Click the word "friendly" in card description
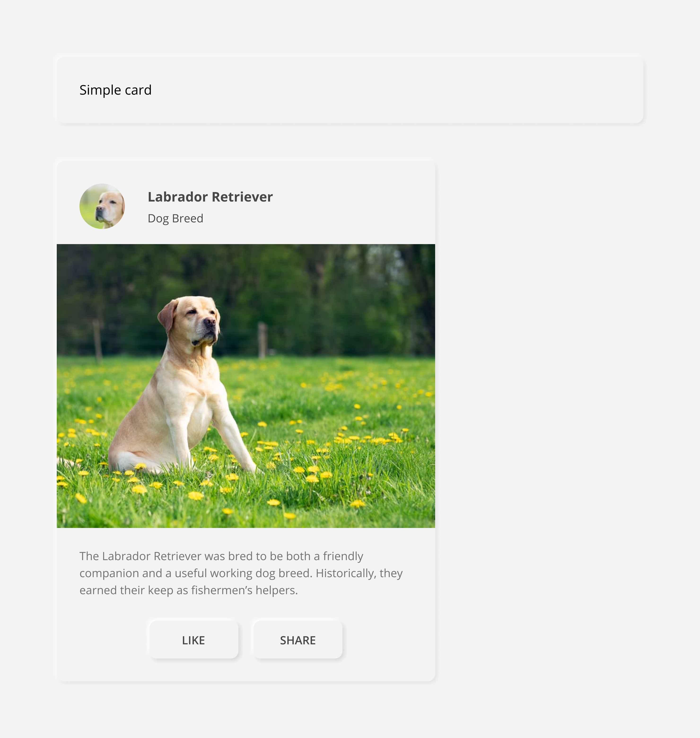This screenshot has width=700, height=738. (342, 556)
